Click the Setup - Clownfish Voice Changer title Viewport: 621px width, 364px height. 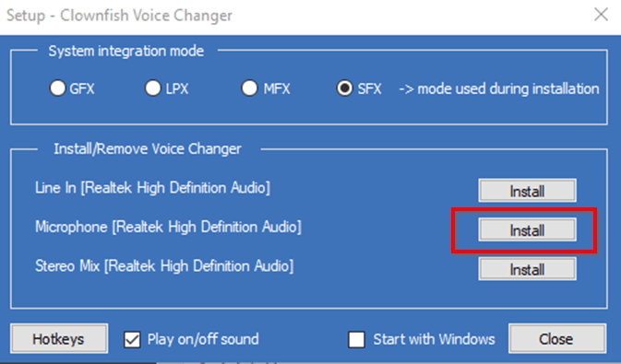tap(119, 16)
